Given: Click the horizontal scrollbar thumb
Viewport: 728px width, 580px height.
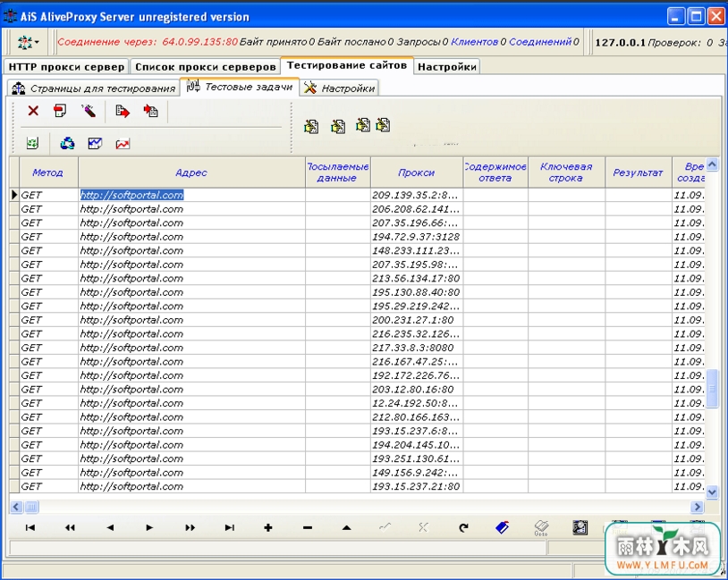Looking at the screenshot, I should coord(31,507).
